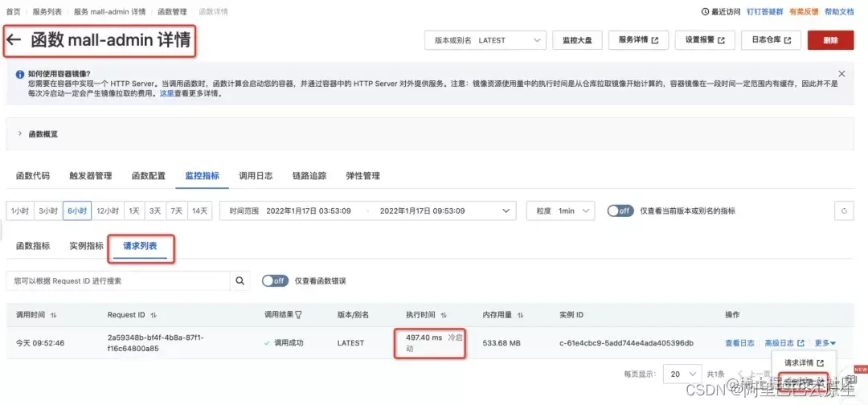Screen dimensions: 868x405
Task: Sort by 执行时间 column
Action: (x=444, y=315)
